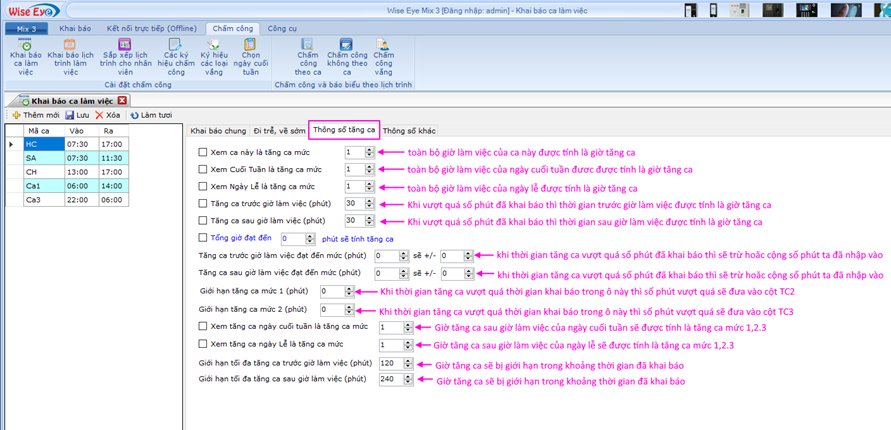Select the Ca3 shift row in table
Viewport: 891px width, 430px height.
39,200
